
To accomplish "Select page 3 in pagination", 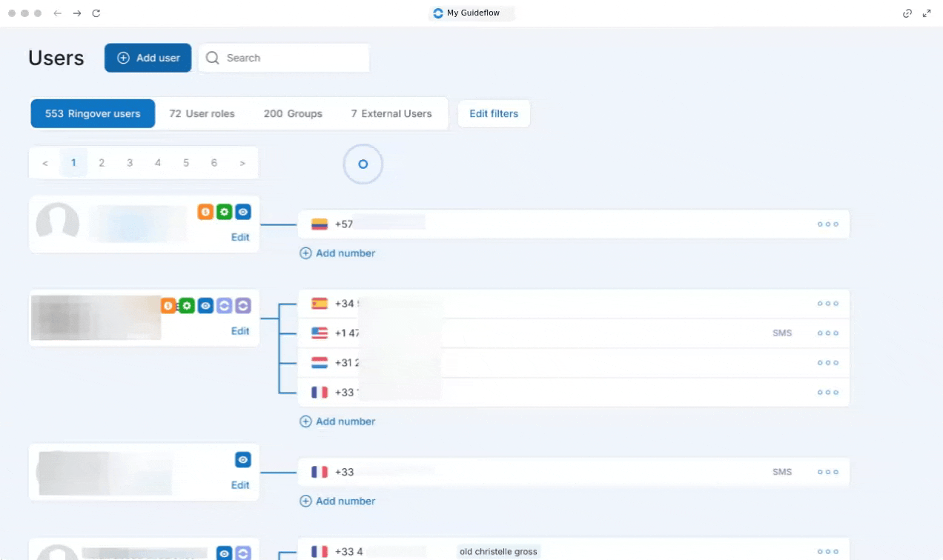I will click(x=130, y=163).
